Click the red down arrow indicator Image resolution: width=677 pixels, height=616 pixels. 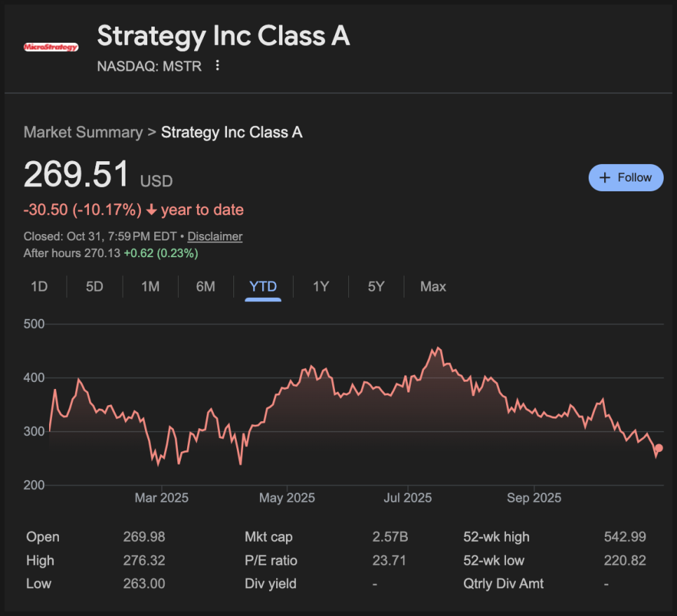(x=151, y=210)
